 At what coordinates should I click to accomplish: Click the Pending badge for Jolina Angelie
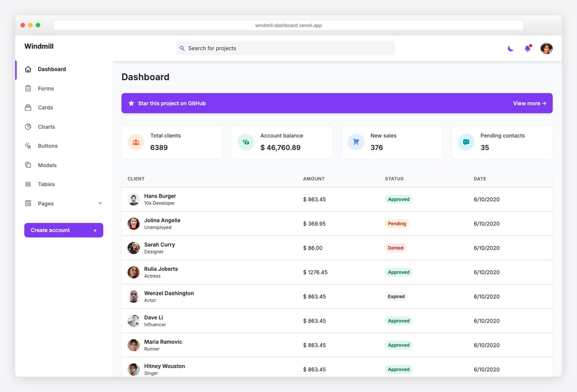397,224
